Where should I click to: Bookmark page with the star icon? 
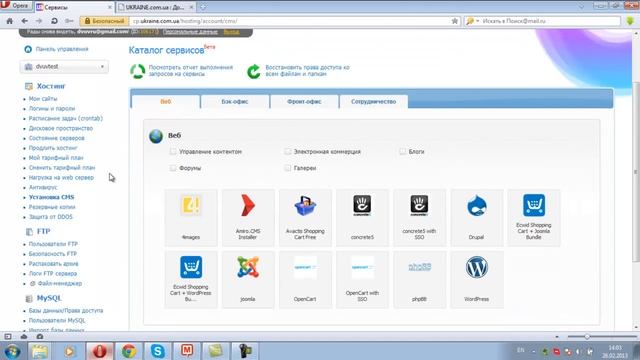455,21
